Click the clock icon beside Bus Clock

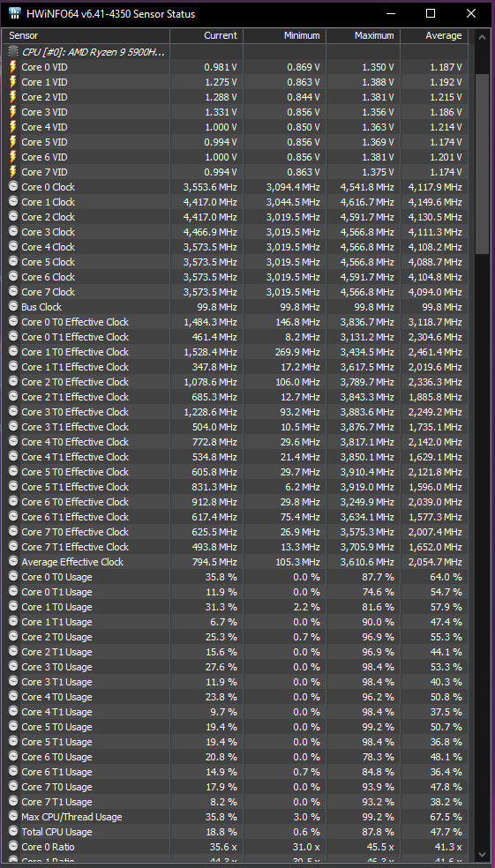(13, 306)
